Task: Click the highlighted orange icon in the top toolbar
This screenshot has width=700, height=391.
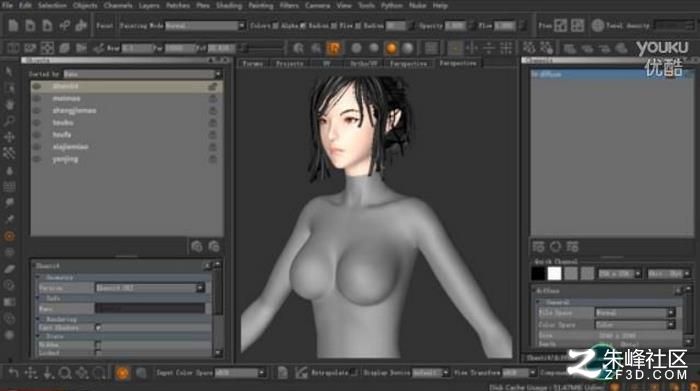Action: point(334,48)
